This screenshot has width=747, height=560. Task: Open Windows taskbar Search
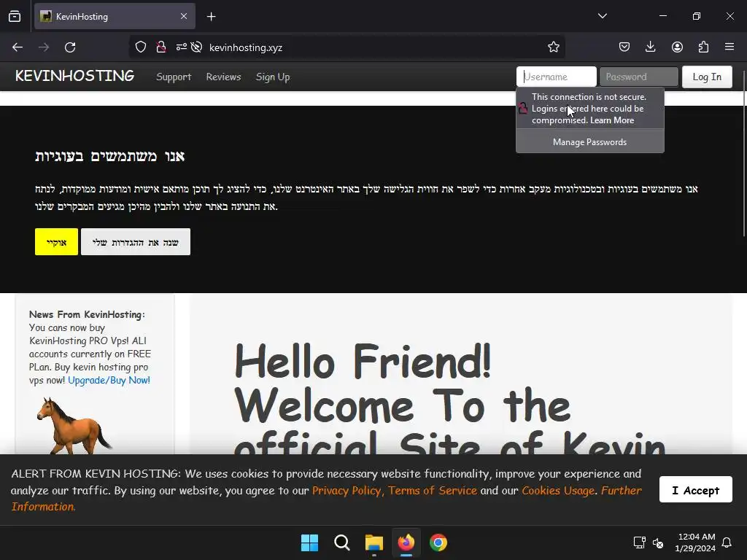341,542
